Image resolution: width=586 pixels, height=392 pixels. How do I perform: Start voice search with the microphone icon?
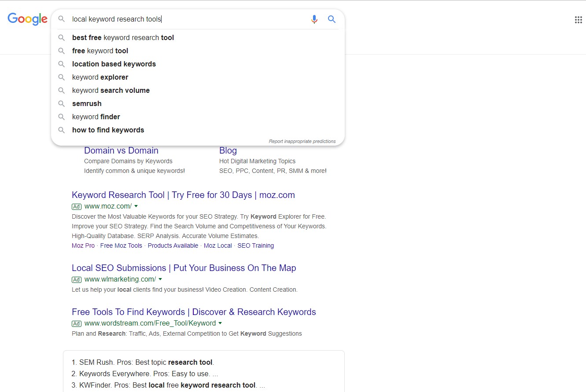click(x=314, y=19)
